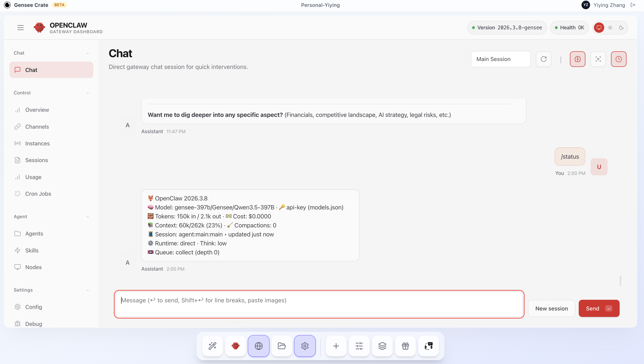Click the gift icon in the dock

pos(405,346)
